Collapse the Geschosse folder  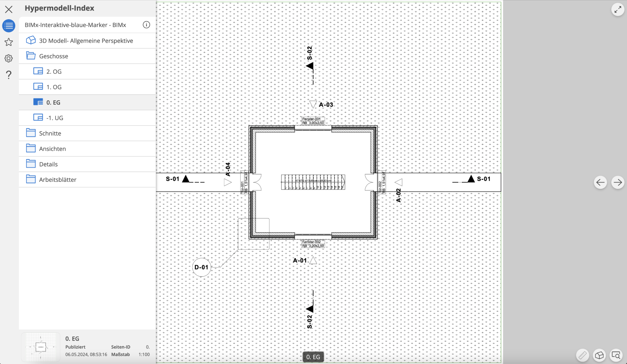[87, 56]
